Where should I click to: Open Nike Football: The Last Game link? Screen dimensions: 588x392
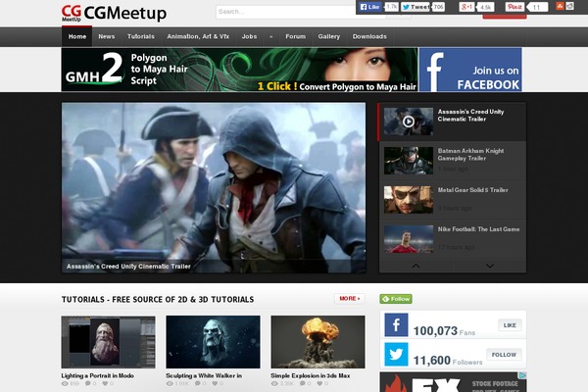point(478,229)
